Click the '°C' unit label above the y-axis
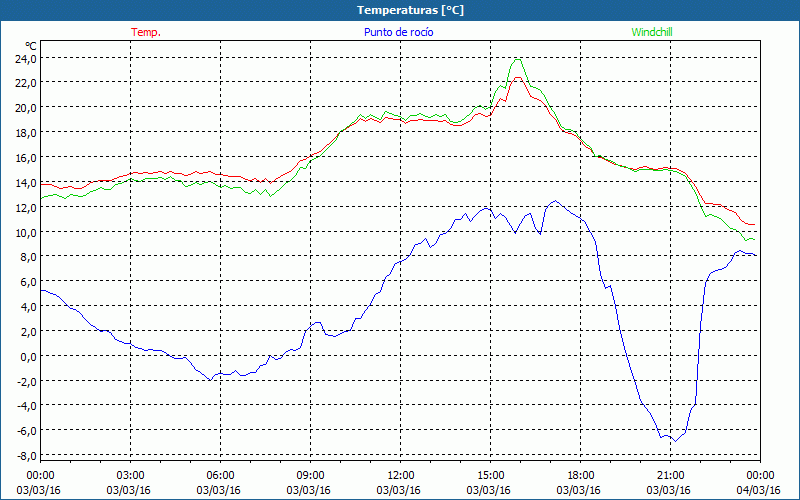The height and width of the screenshot is (500, 800). click(x=30, y=46)
